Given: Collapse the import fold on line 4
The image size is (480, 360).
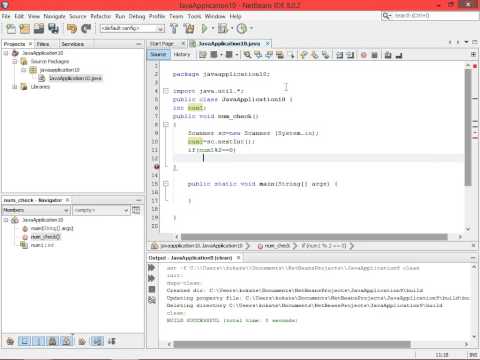Looking at the screenshot, I should click(x=166, y=91).
